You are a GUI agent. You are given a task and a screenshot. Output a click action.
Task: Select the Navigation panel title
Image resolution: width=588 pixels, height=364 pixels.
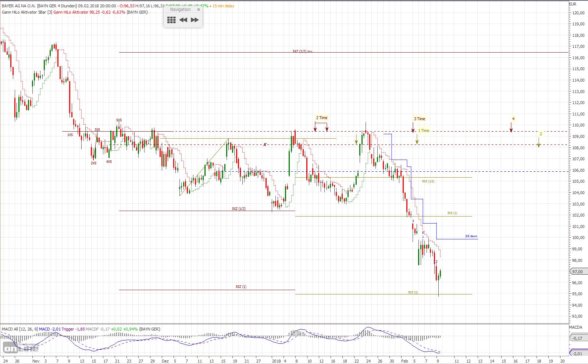[180, 10]
